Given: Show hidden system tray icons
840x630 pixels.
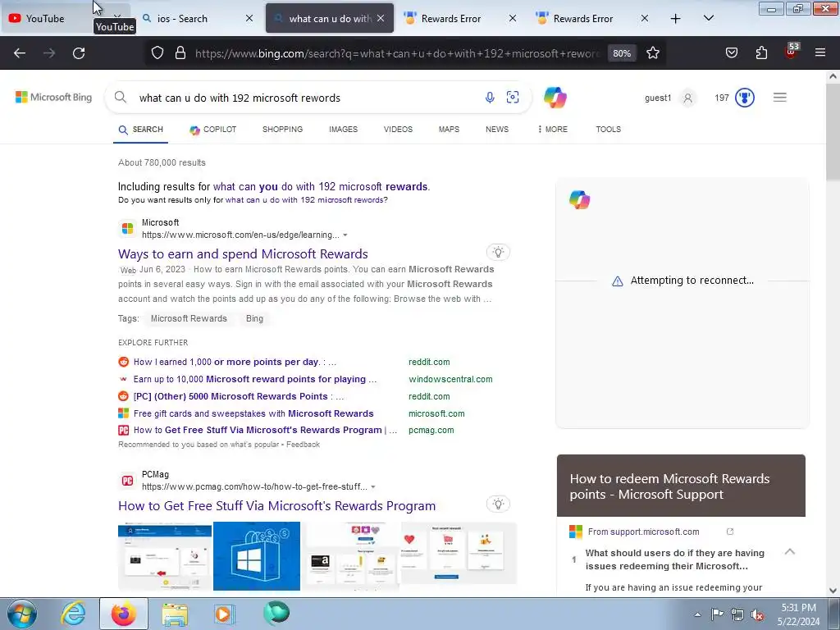Looking at the screenshot, I should click(x=697, y=614).
